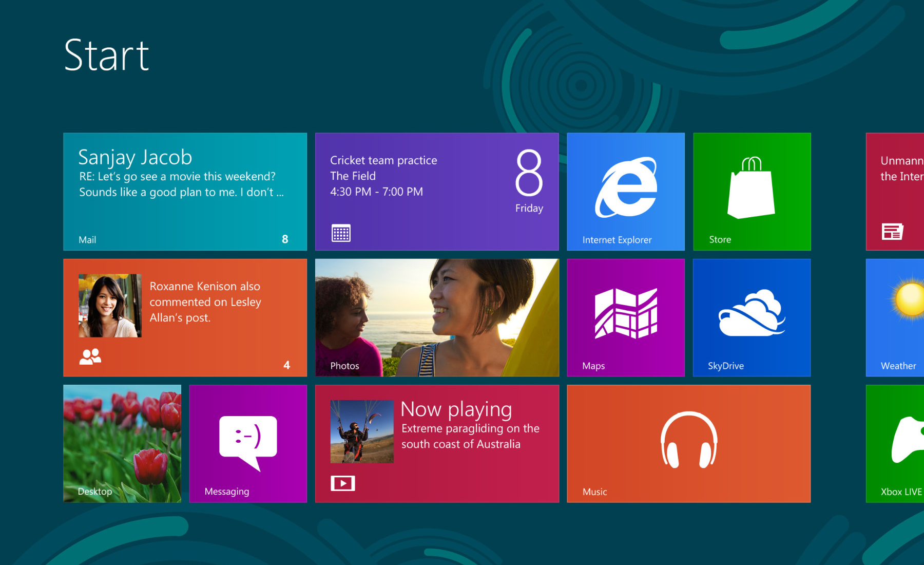Click the Messaging label
Screen dimensions: 924x565
pyautogui.click(x=227, y=492)
